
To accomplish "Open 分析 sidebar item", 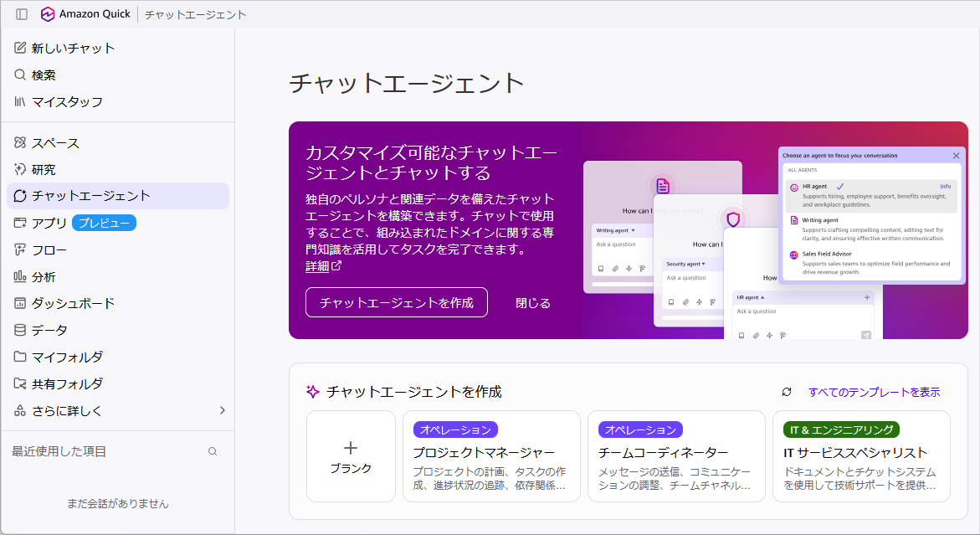I will (x=118, y=277).
